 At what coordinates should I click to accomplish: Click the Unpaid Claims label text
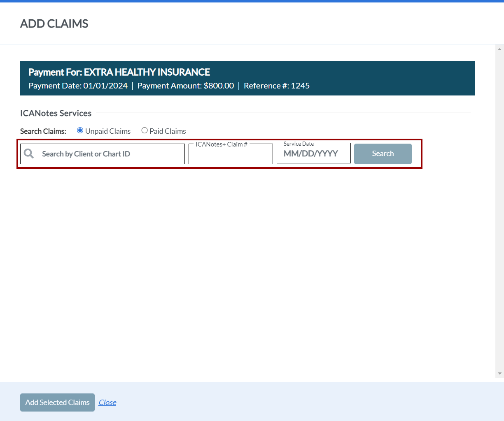point(108,131)
